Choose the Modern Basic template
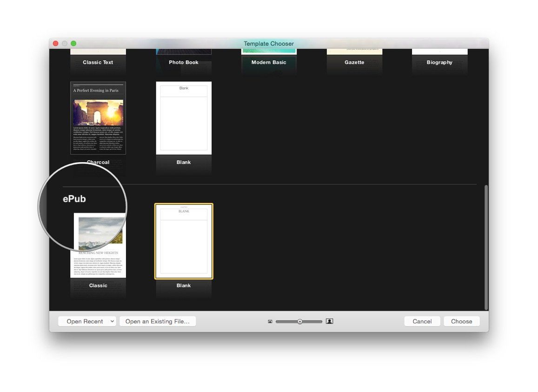 click(269, 56)
